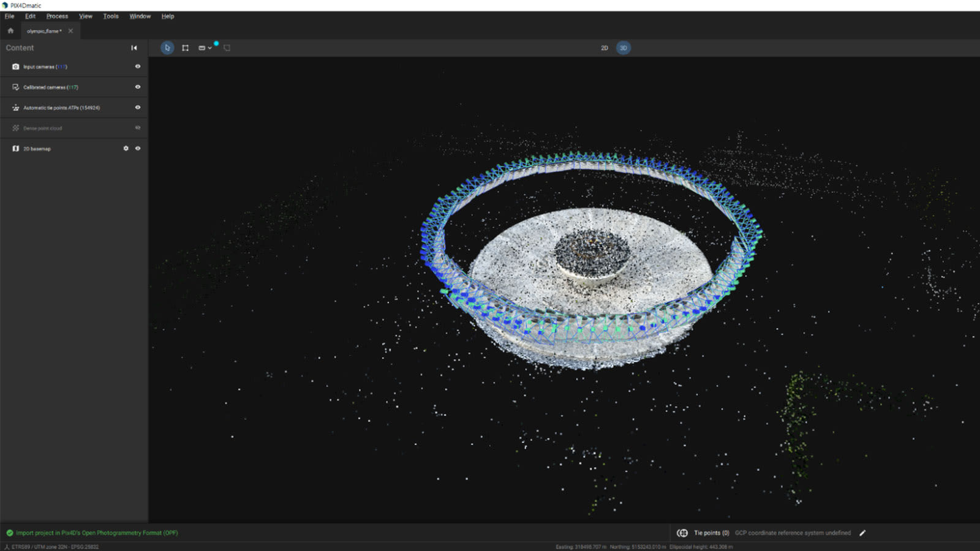Hide the Calibrated cameras layer

coord(138,87)
